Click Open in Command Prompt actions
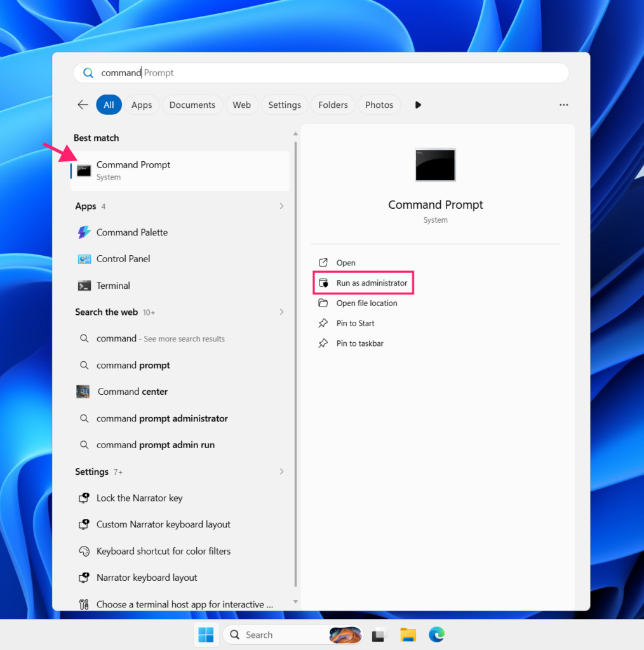Screen dimensions: 644x650 tap(346, 263)
